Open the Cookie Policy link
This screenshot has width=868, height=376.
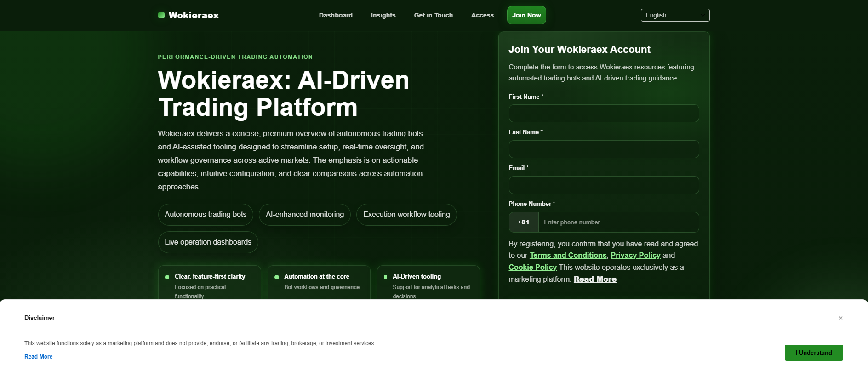coord(532,267)
